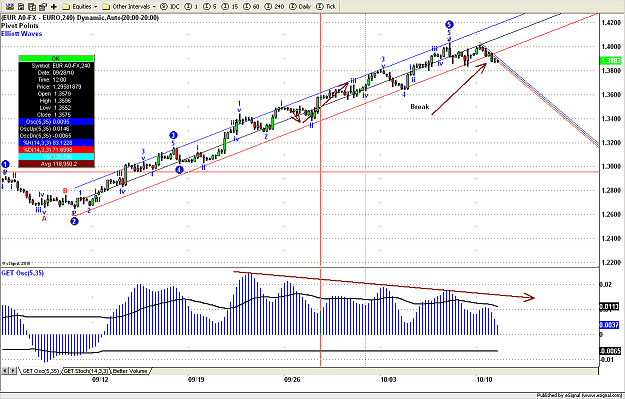Click the circled wave 2 label at bottom
The image size is (625, 399).
point(74,221)
